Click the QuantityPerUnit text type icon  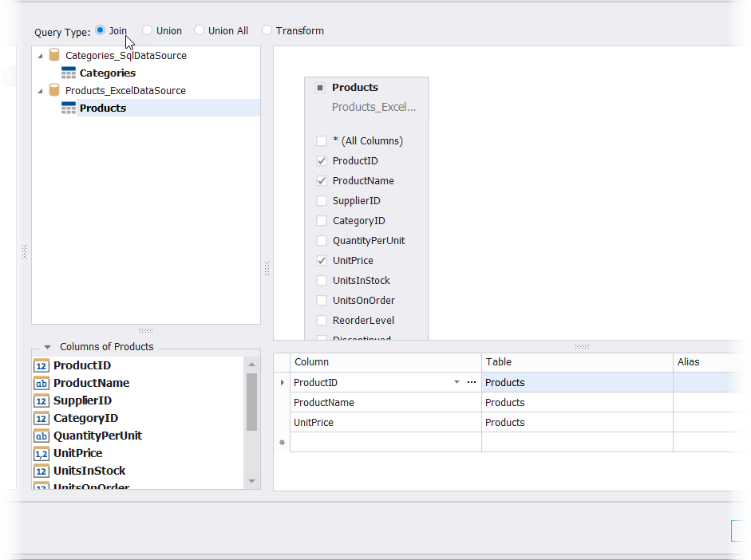pyautogui.click(x=42, y=436)
